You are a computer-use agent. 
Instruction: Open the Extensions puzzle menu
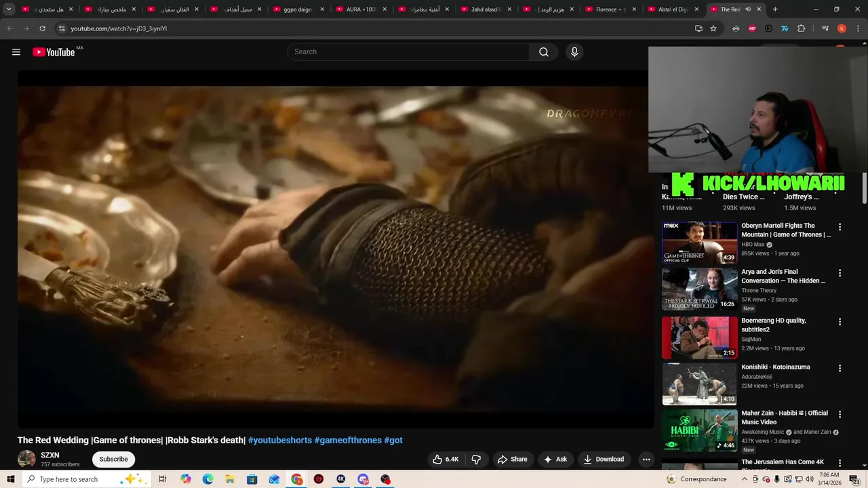pyautogui.click(x=801, y=28)
